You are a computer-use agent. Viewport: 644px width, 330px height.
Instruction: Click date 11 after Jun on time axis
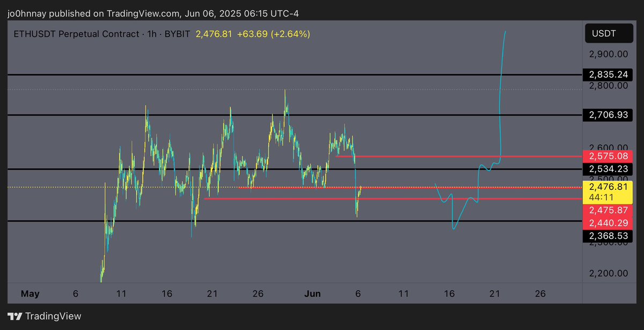pos(404,294)
